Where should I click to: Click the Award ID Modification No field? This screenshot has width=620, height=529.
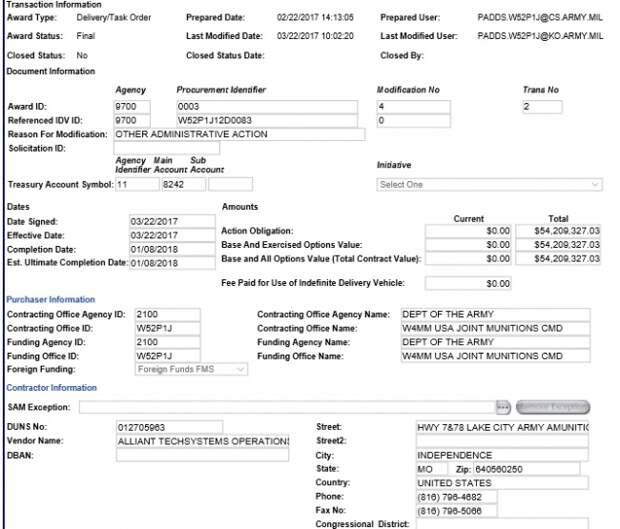point(414,107)
